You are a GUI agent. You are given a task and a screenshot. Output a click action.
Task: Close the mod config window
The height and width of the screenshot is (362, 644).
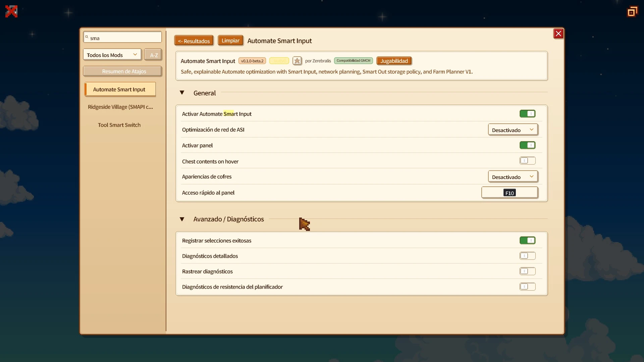click(x=558, y=34)
